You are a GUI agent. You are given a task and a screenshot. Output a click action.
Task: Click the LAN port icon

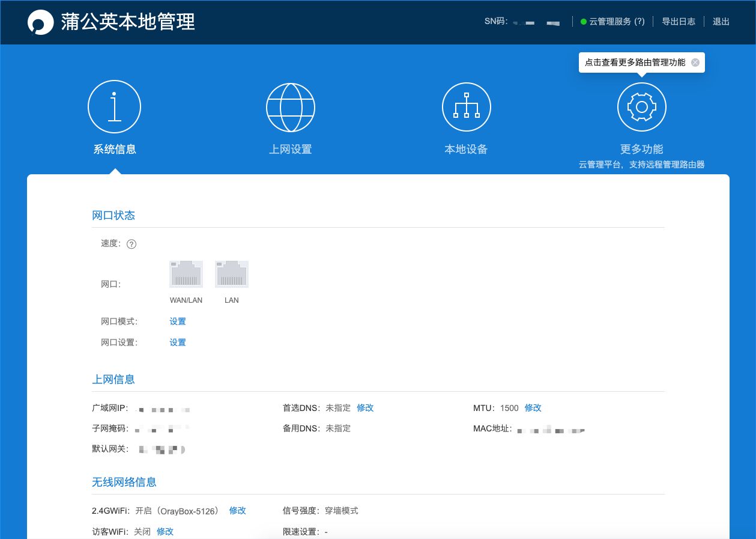coord(232,274)
